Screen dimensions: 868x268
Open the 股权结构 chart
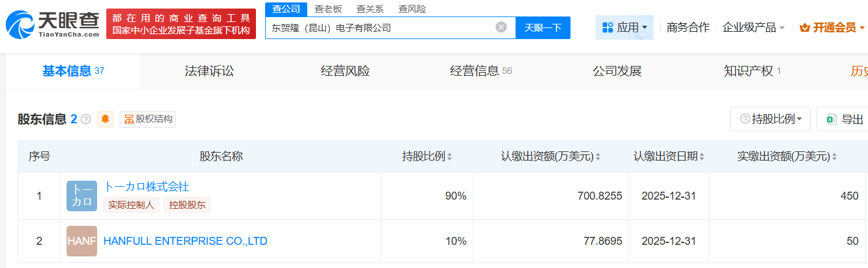click(x=148, y=119)
